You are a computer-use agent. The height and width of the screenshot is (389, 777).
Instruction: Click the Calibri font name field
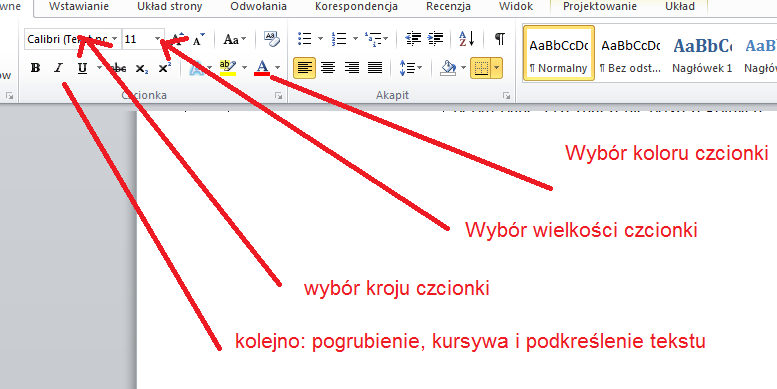click(x=67, y=39)
